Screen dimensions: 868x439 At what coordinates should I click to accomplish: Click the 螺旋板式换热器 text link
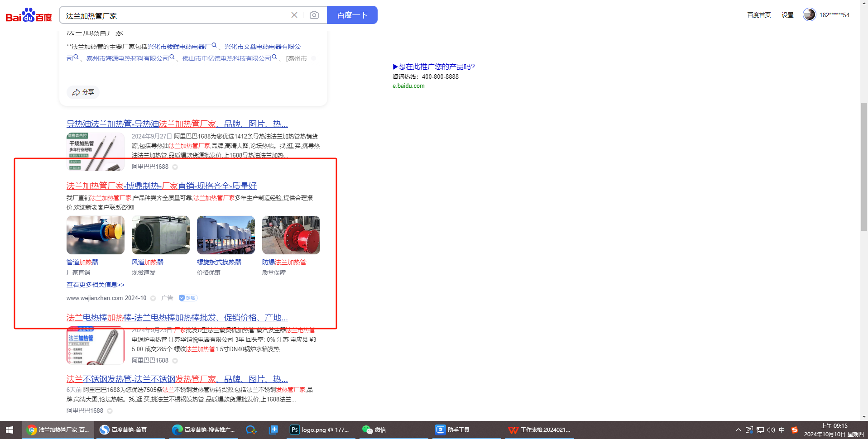(219, 262)
